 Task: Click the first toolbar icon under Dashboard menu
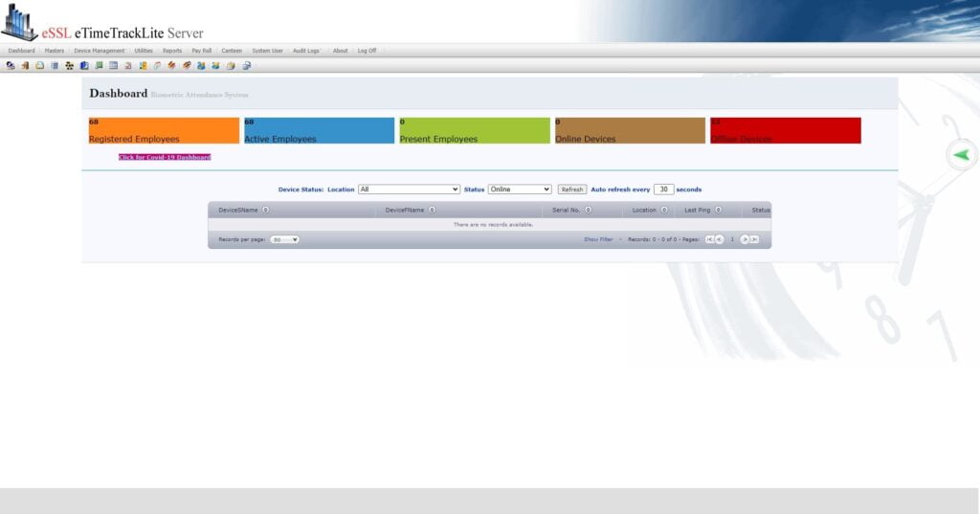pyautogui.click(x=11, y=66)
